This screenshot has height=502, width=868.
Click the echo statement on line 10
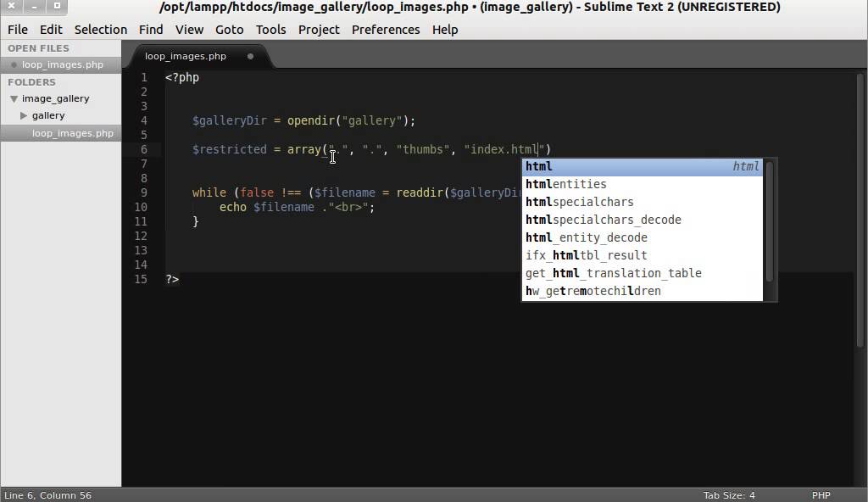(232, 207)
